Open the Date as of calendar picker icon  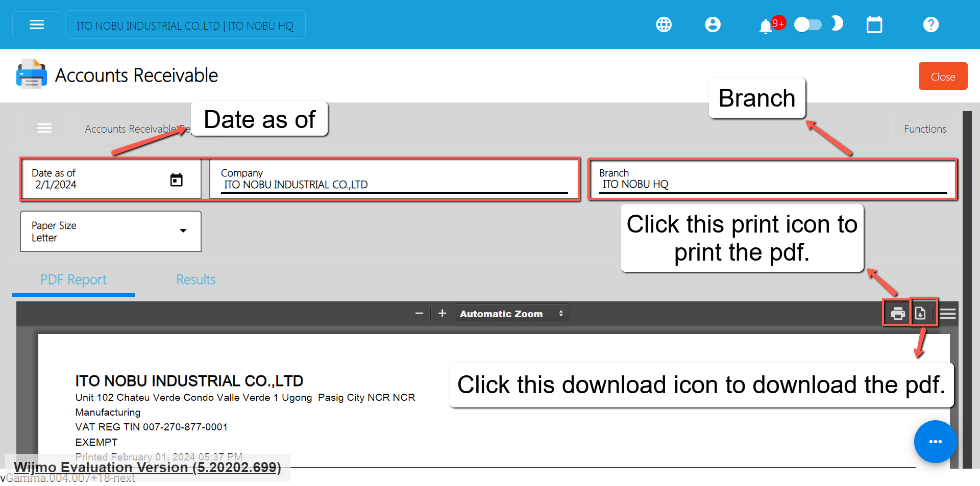[x=176, y=180]
